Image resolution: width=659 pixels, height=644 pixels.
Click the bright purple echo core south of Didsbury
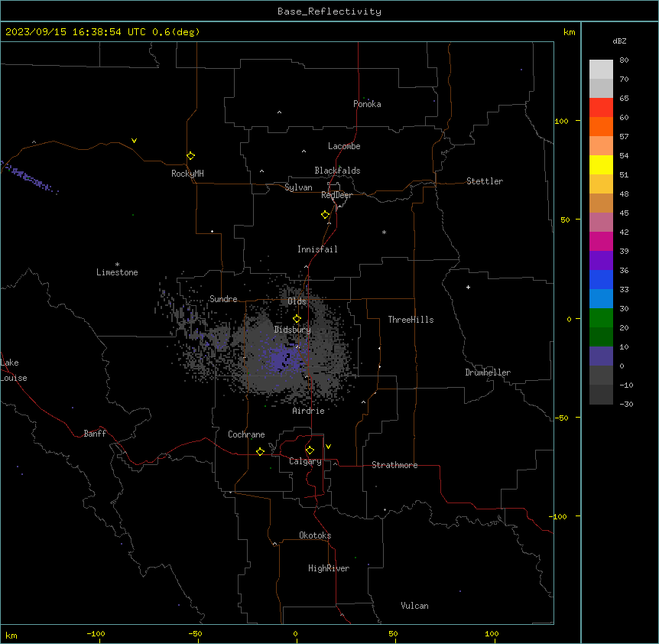point(282,358)
